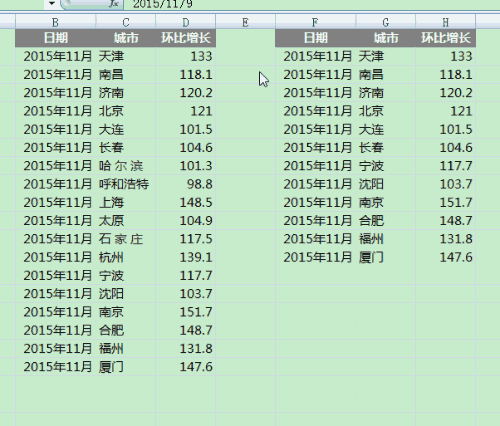Click the fx Insert Function icon

[114, 3]
